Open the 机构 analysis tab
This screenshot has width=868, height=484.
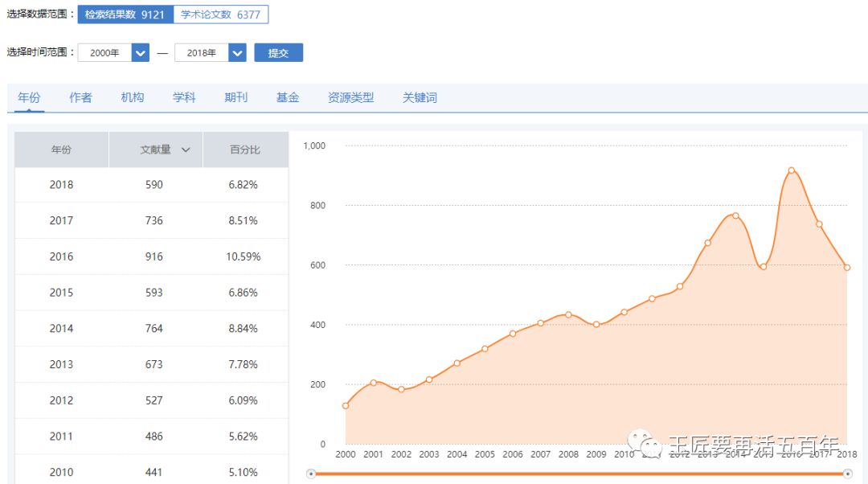coord(132,96)
